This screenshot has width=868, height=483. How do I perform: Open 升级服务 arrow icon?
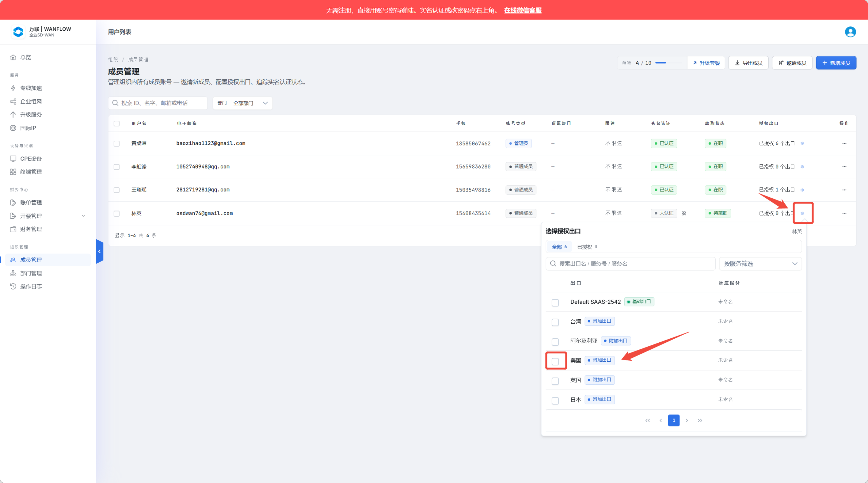(13, 115)
